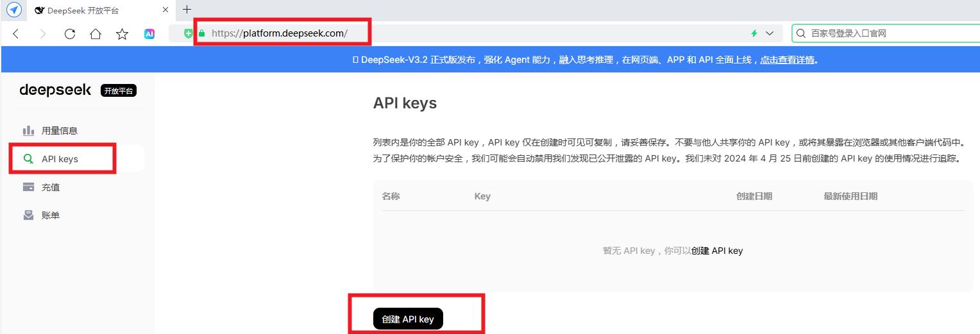The height and width of the screenshot is (334, 980).
Task: Click the 最新使用日期 column header
Action: [850, 196]
